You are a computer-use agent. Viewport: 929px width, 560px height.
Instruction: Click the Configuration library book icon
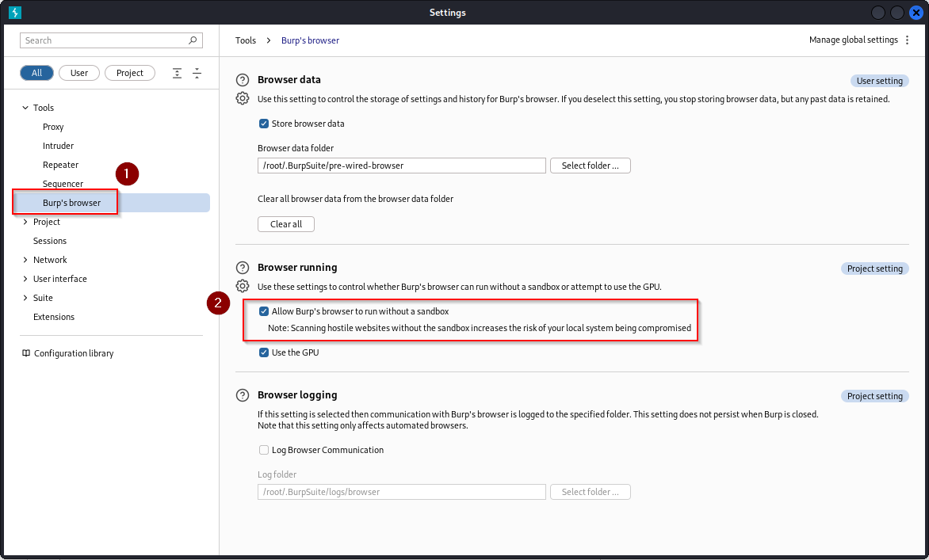26,353
